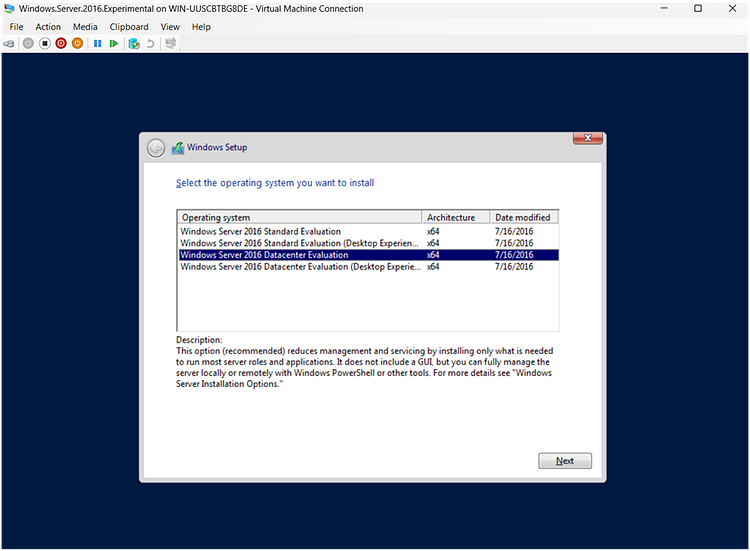
Task: Click the grayed Start VM icon
Action: (x=28, y=44)
